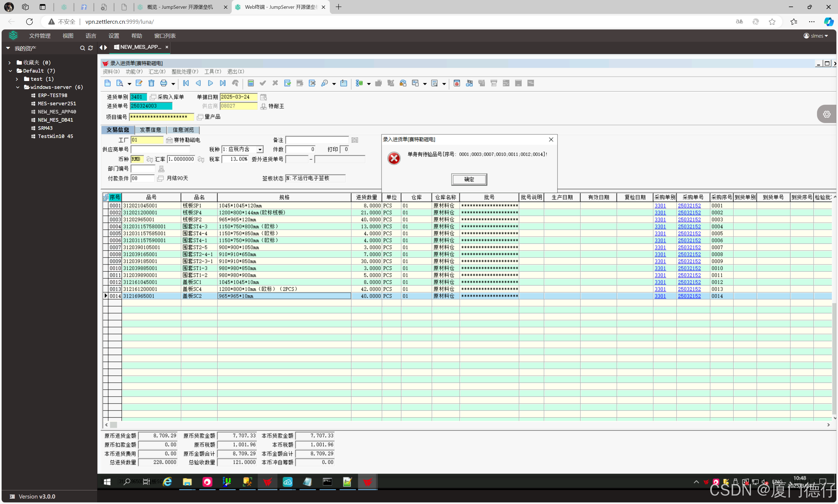Click the remote Windows Start button
Screen dimensions: 838x504
click(x=107, y=482)
